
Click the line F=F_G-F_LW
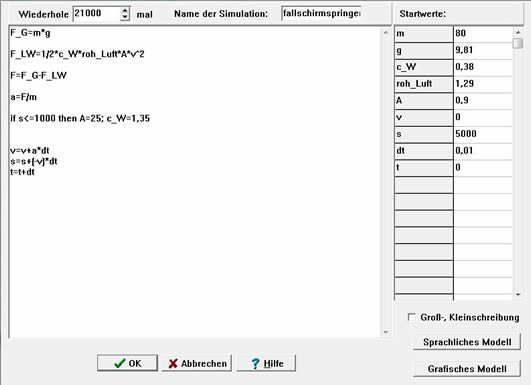click(38, 75)
